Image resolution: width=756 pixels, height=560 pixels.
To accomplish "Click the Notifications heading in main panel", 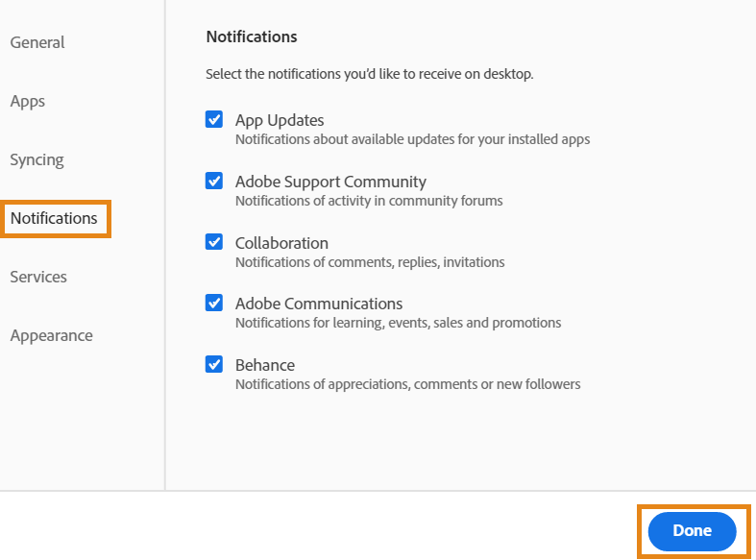I will [x=252, y=37].
